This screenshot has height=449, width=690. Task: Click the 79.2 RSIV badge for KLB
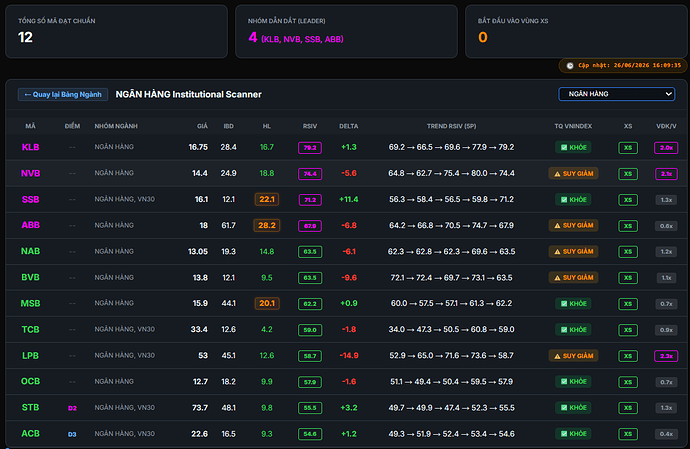[x=310, y=147]
